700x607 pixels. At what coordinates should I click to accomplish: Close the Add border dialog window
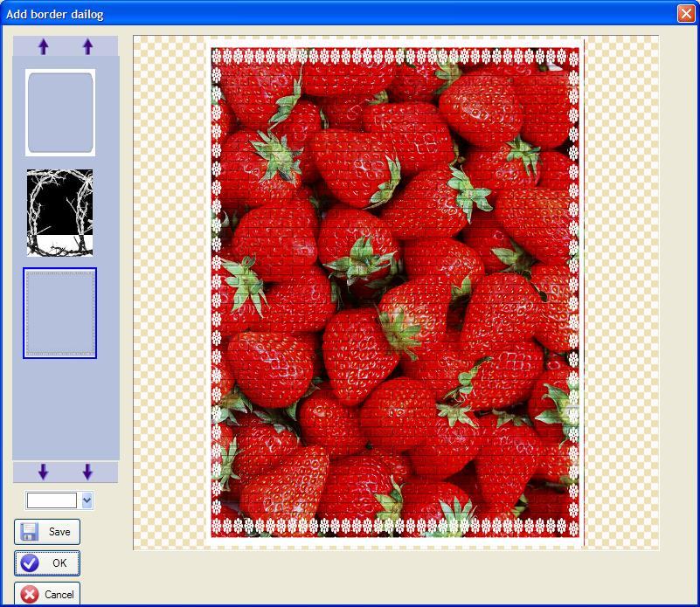point(687,14)
